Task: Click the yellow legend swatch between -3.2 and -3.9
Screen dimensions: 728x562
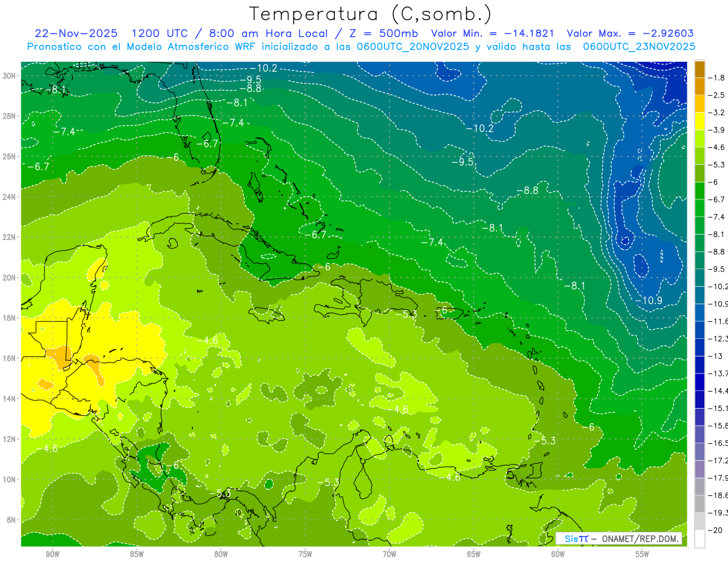Action: click(x=699, y=121)
